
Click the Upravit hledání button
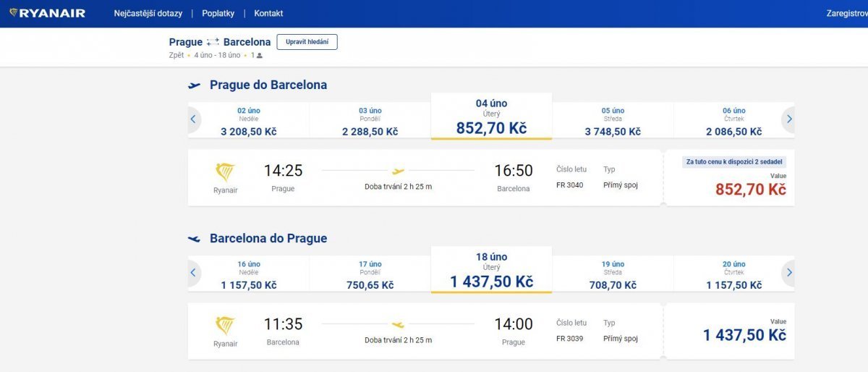(x=307, y=42)
